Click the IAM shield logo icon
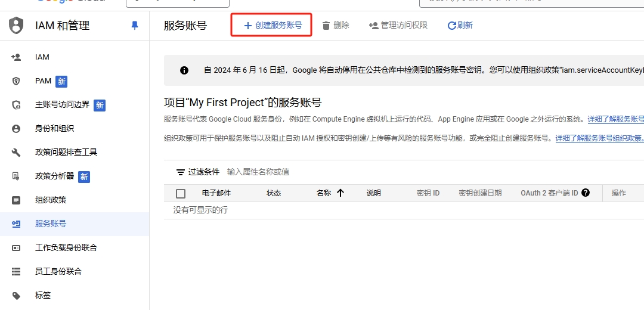644x310 pixels. pos(16,26)
